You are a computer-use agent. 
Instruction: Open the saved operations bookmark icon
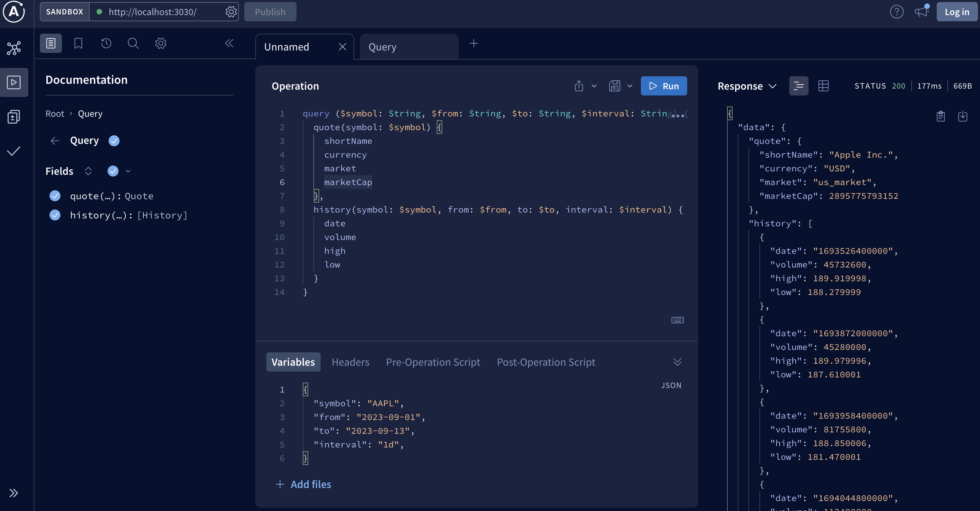(x=78, y=43)
